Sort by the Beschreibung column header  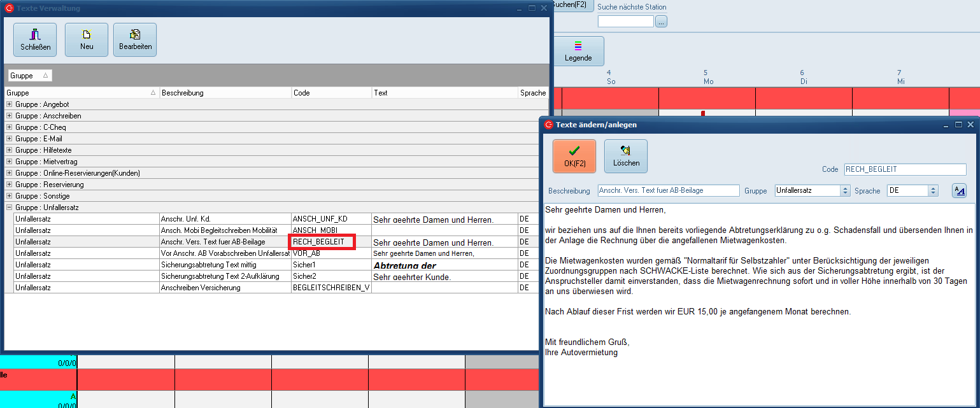click(223, 93)
